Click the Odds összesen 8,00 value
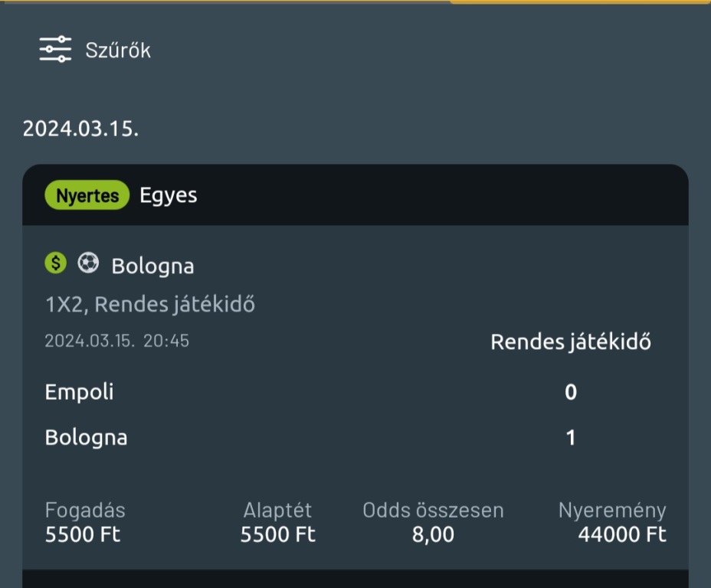The width and height of the screenshot is (711, 588). point(433,534)
